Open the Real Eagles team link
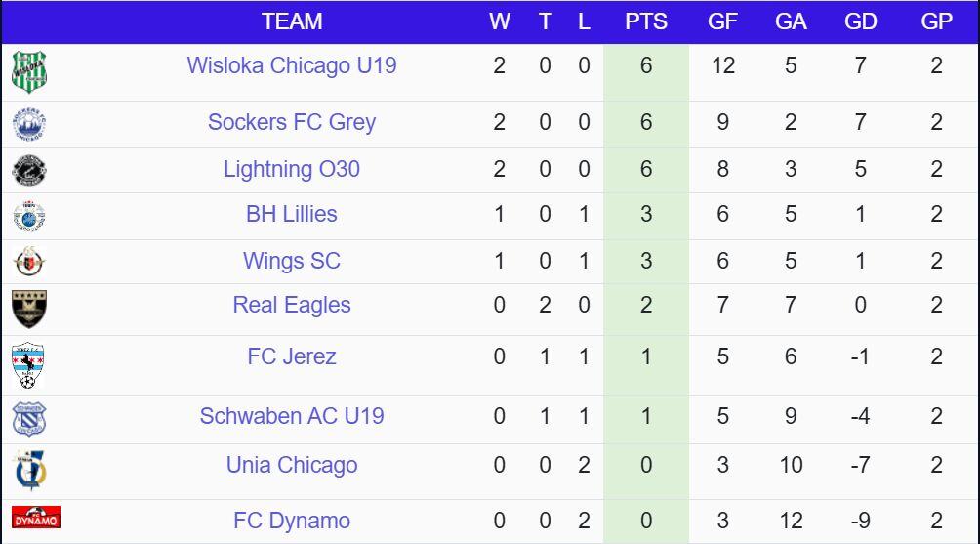 click(x=292, y=305)
